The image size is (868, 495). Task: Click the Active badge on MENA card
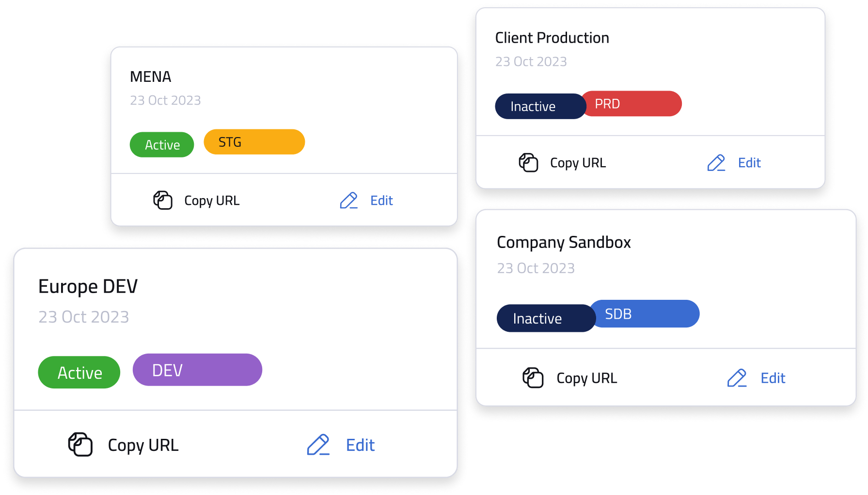click(x=162, y=145)
